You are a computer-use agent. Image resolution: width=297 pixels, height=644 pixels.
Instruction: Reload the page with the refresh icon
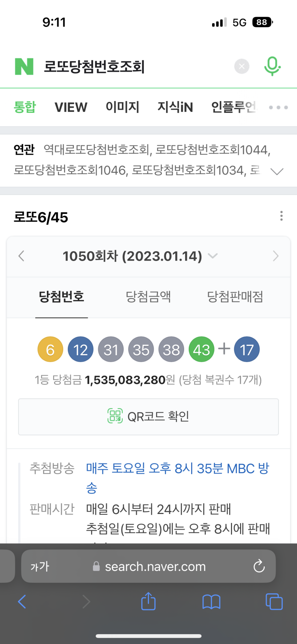coord(259,566)
